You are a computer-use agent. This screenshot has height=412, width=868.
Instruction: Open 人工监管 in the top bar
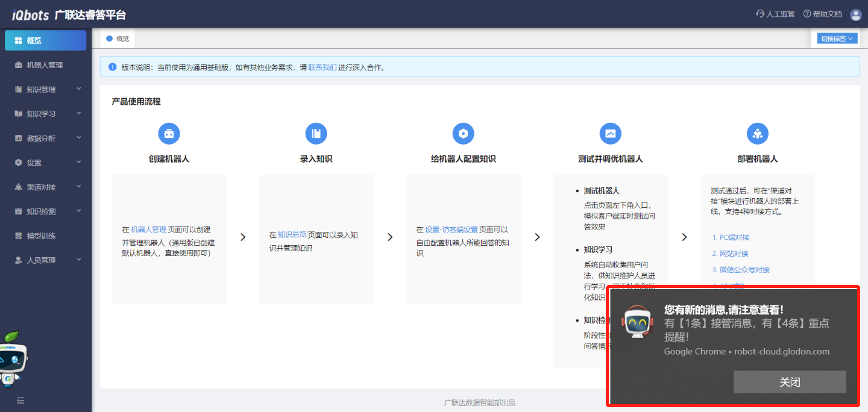click(775, 14)
